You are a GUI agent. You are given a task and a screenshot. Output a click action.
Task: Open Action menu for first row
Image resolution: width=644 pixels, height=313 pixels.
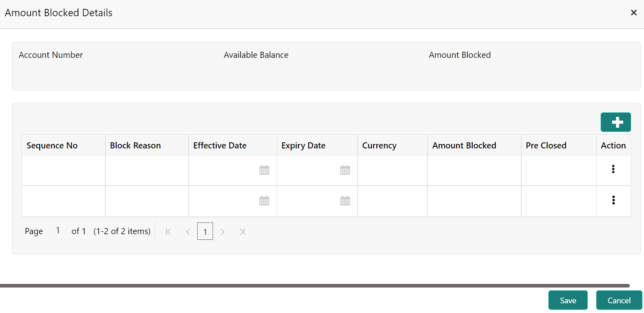(x=613, y=169)
